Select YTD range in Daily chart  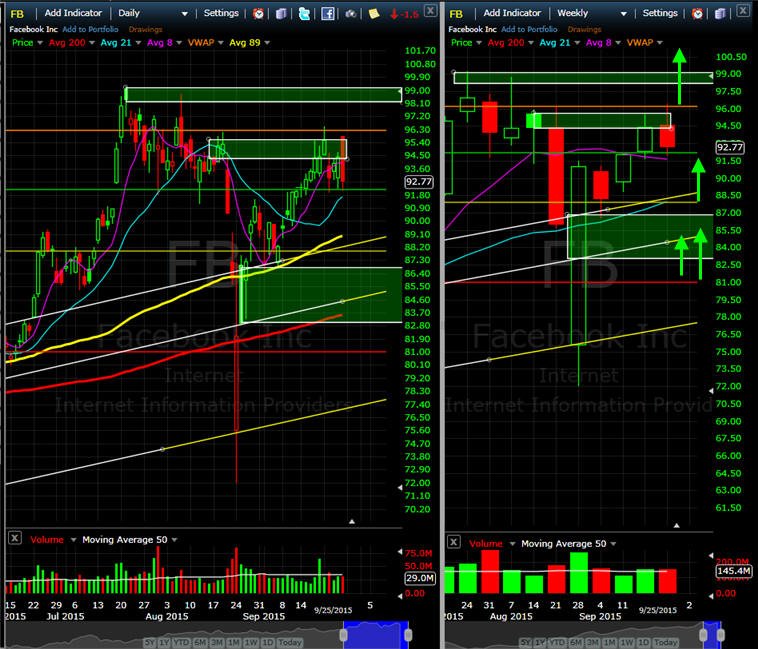coord(181,642)
